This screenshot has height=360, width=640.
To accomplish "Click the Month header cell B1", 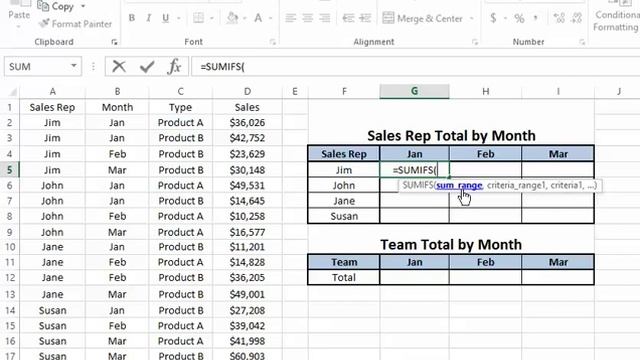I will point(117,107).
